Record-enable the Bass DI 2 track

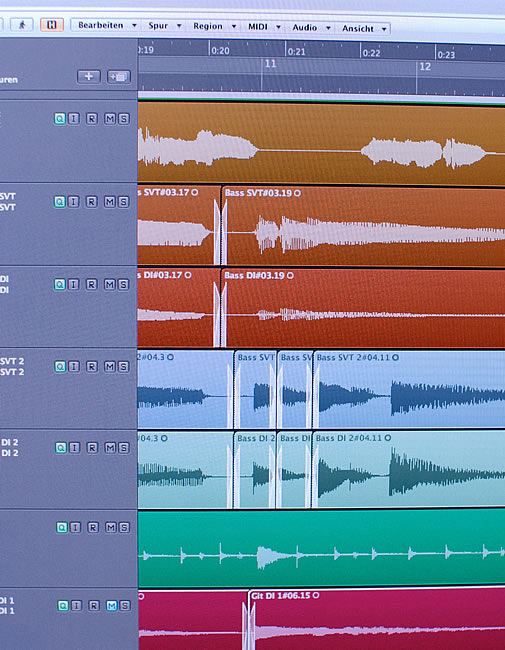pos(92,448)
